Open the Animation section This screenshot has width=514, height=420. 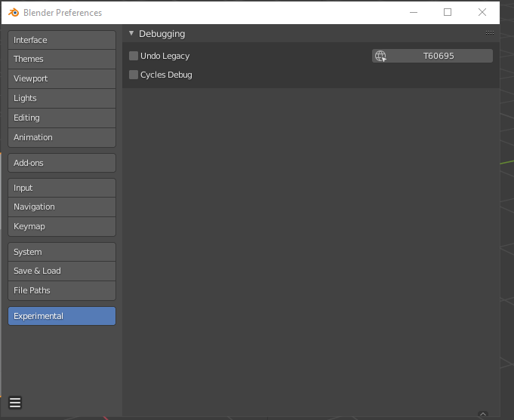62,137
